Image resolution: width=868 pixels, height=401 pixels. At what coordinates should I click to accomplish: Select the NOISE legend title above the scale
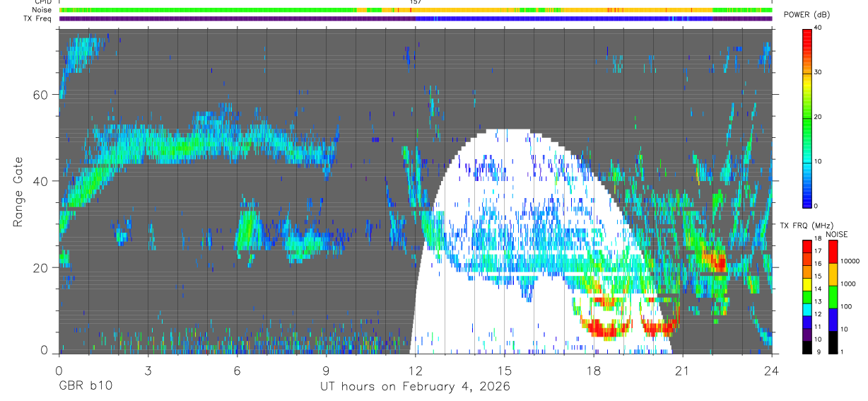(837, 233)
